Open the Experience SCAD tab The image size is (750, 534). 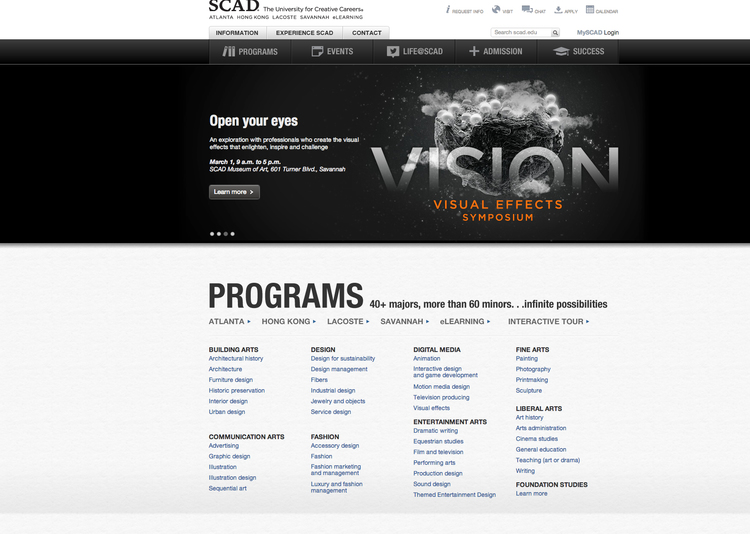[x=304, y=33]
